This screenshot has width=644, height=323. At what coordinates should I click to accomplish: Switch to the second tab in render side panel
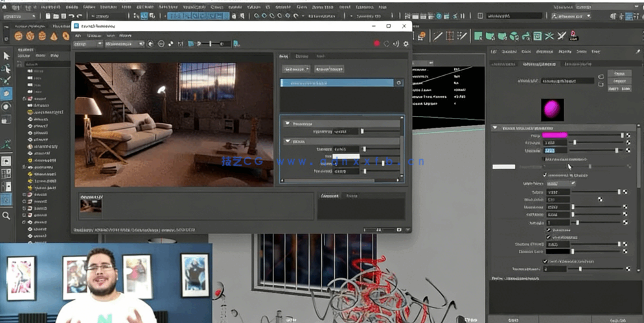tap(302, 57)
